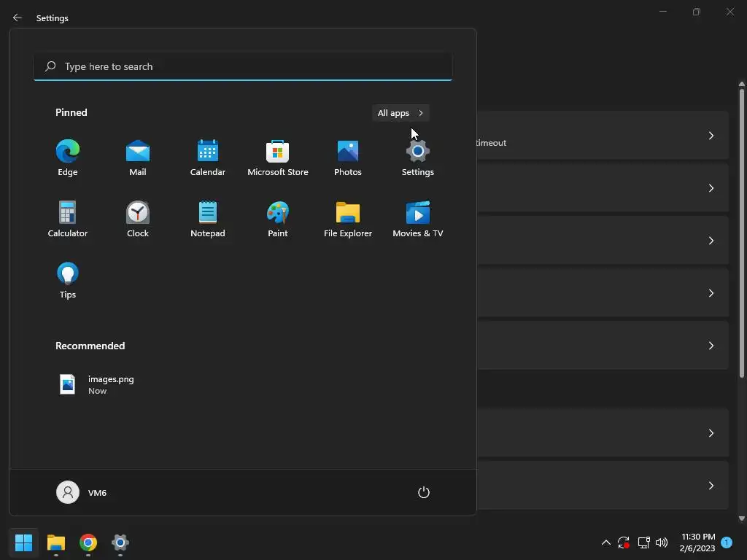
Task: Open the volume tray icon
Action: click(662, 542)
